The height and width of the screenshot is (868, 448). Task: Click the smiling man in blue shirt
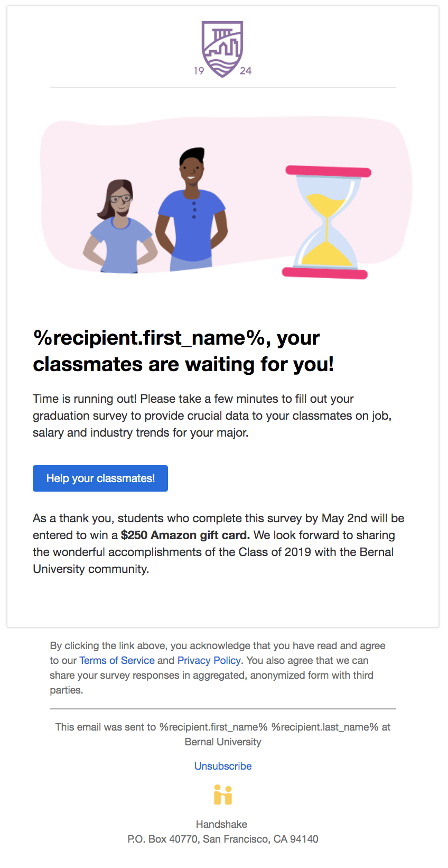(191, 209)
